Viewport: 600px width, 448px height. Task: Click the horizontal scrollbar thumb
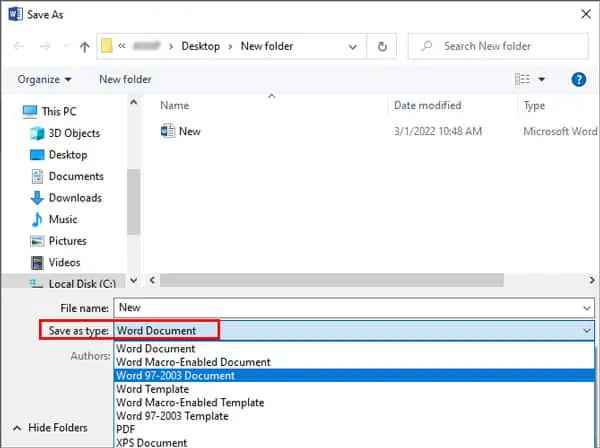(x=332, y=280)
